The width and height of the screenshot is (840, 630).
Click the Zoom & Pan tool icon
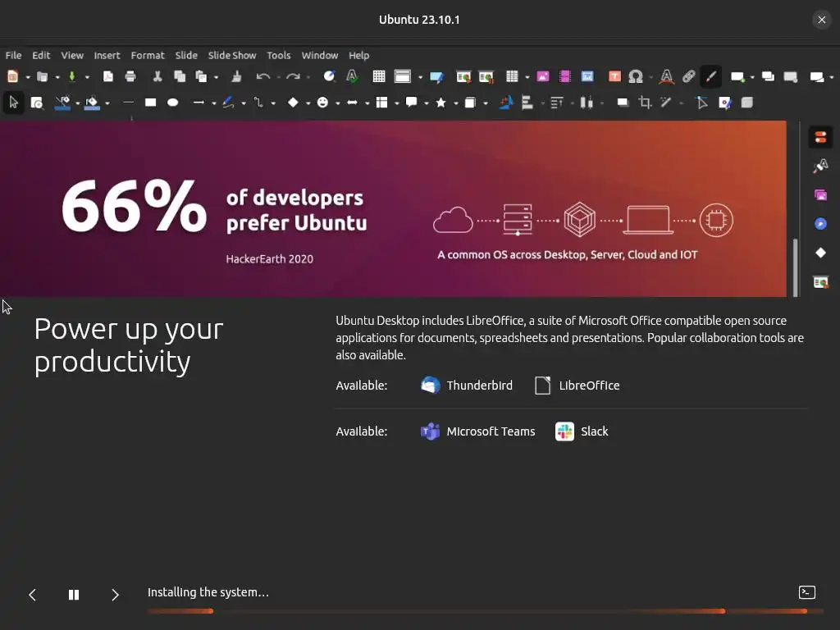(x=36, y=103)
